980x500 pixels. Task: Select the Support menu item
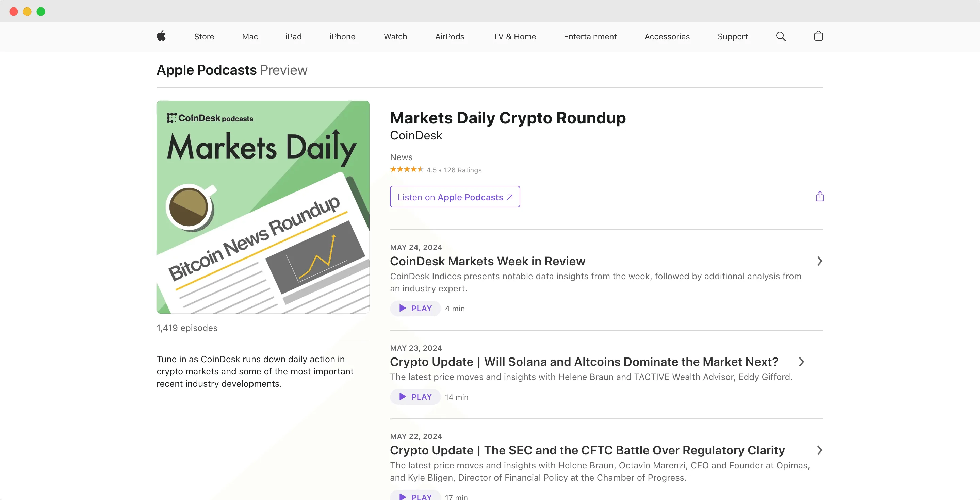732,36
